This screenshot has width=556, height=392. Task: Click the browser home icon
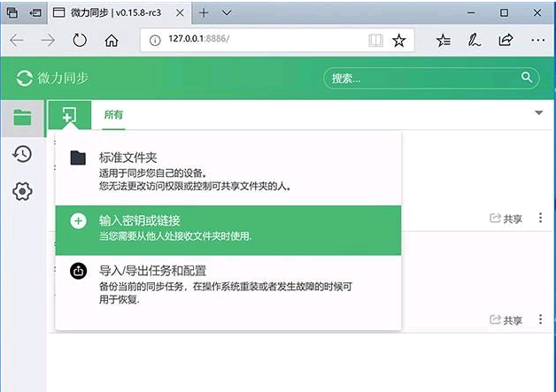(112, 40)
